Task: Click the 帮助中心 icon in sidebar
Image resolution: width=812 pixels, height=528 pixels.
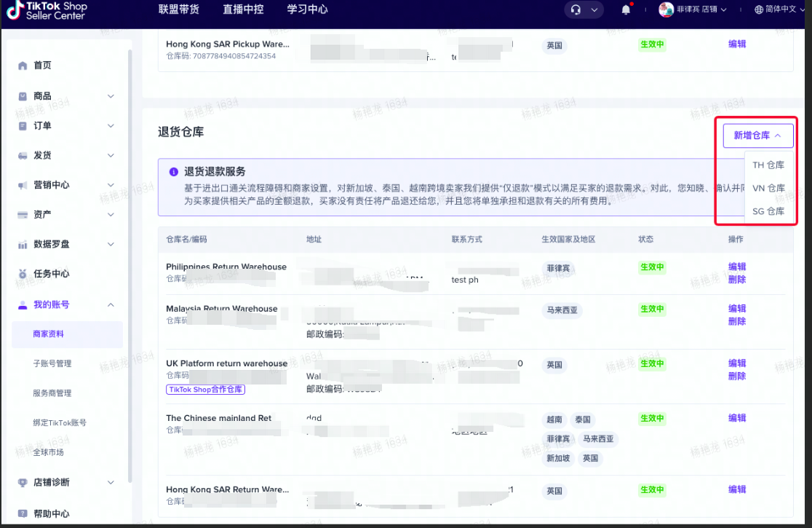Action: pyautogui.click(x=23, y=513)
